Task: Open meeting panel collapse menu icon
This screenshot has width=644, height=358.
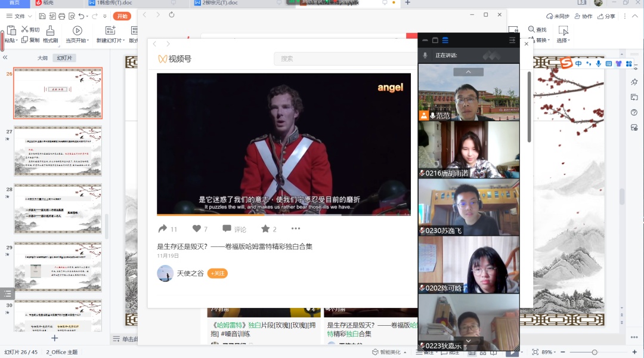Action: (512, 41)
